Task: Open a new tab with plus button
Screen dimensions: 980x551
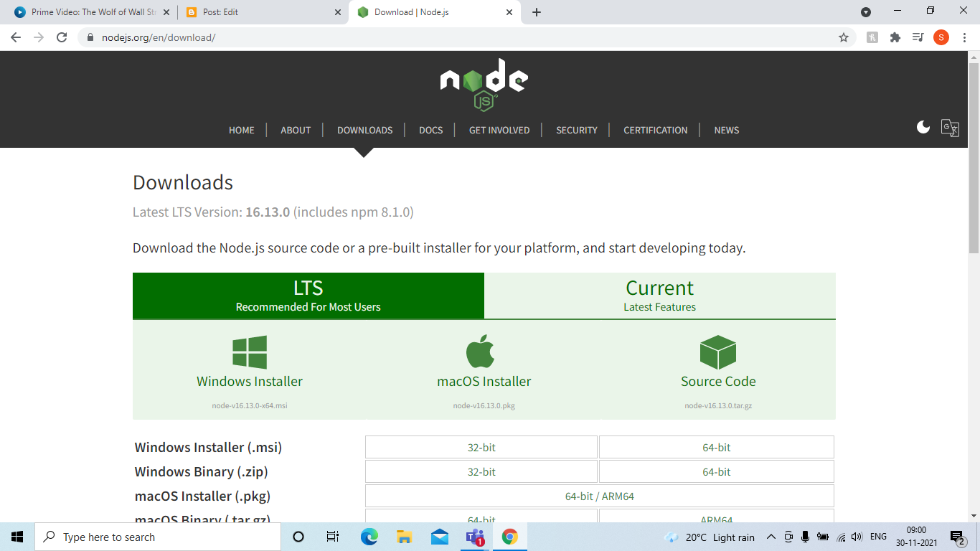Action: (x=537, y=12)
